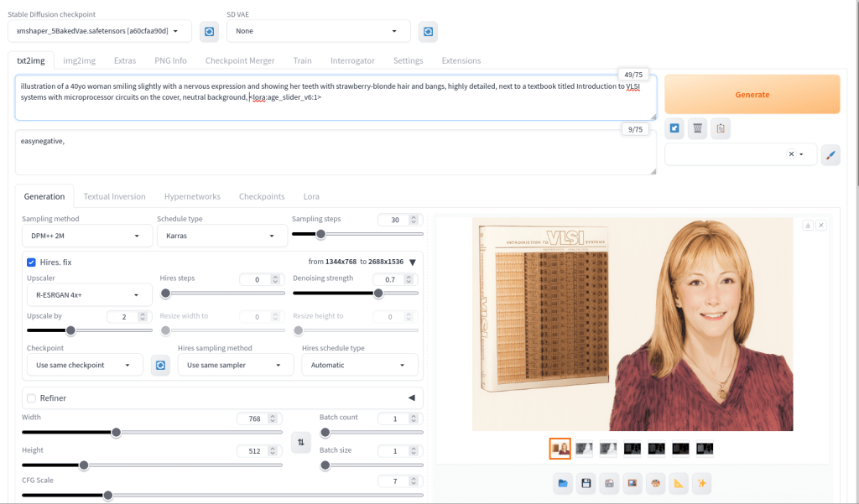
Task: Swap width and height with arrows icon
Action: [300, 441]
